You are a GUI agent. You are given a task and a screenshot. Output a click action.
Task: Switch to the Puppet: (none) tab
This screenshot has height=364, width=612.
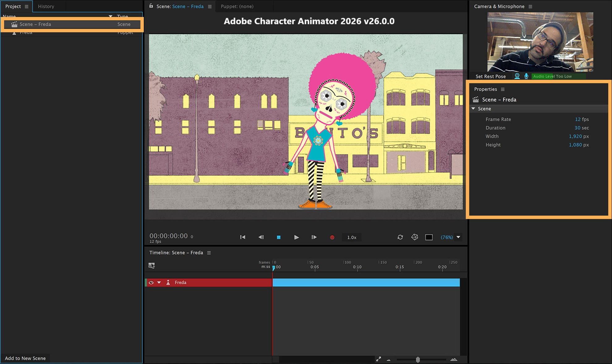(237, 6)
